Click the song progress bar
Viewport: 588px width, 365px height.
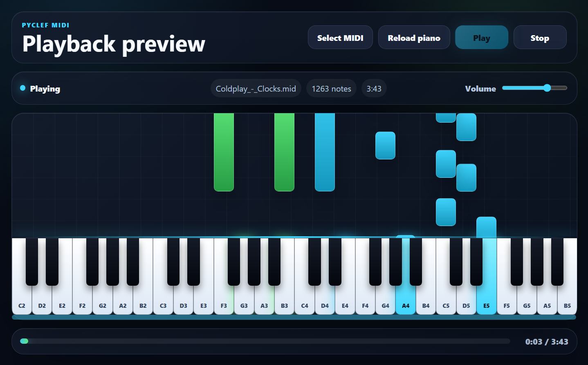coord(265,341)
